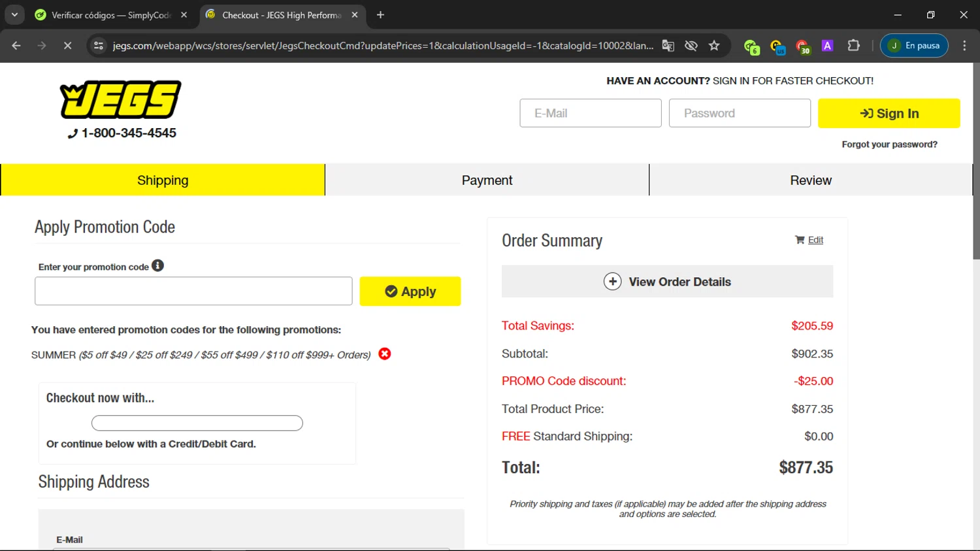The width and height of the screenshot is (980, 551).
Task: Open Chrome's three-dot menu
Action: pos(964,46)
